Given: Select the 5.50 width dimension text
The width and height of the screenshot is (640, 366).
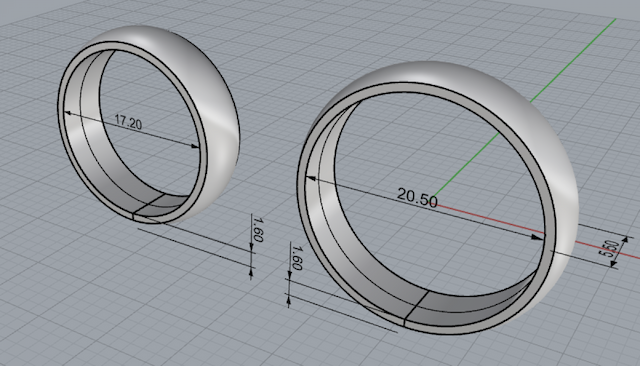Looking at the screenshot, I should point(608,249).
